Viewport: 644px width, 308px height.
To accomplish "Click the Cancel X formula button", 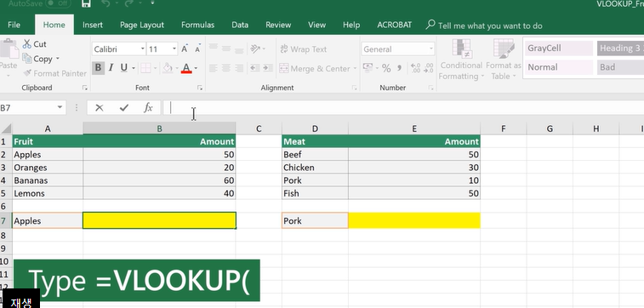I will [x=99, y=107].
